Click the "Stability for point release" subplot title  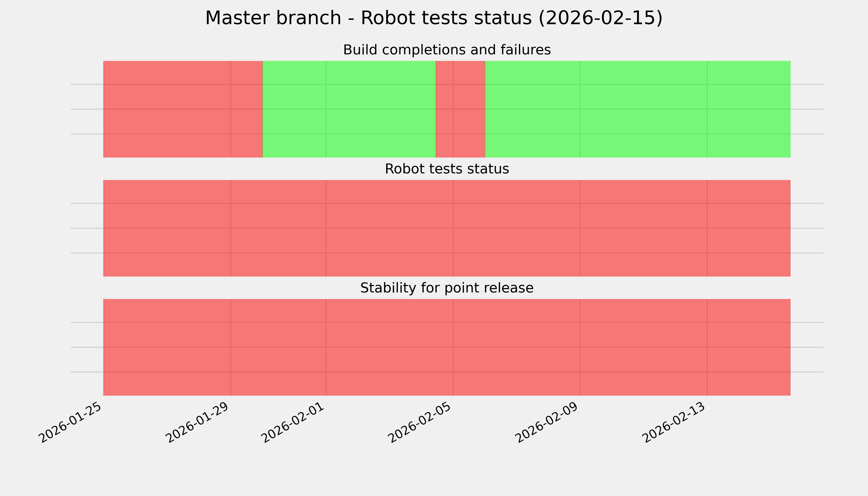(447, 288)
